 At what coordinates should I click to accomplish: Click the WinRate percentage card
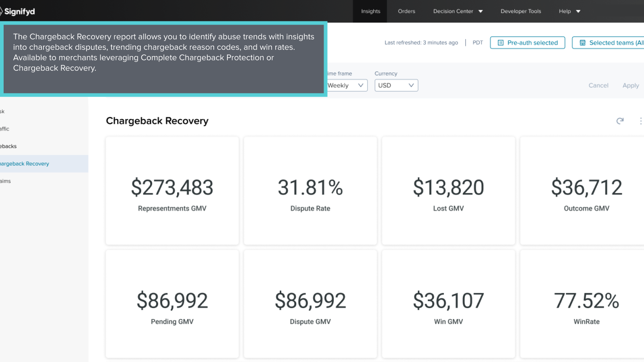(586, 304)
